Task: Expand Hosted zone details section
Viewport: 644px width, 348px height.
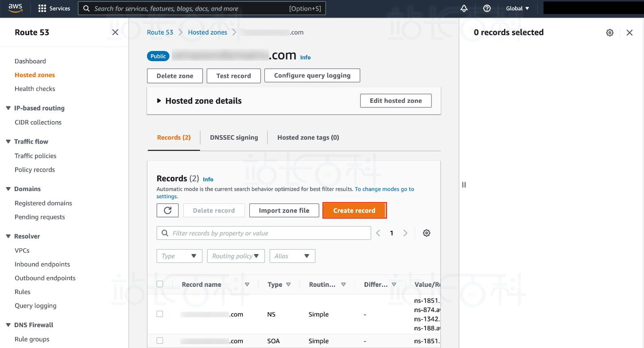Action: click(159, 101)
